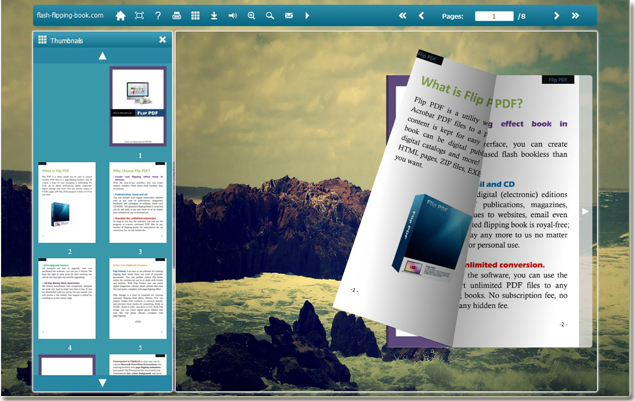The image size is (635, 401).
Task: Share by email envelope icon
Action: click(288, 16)
